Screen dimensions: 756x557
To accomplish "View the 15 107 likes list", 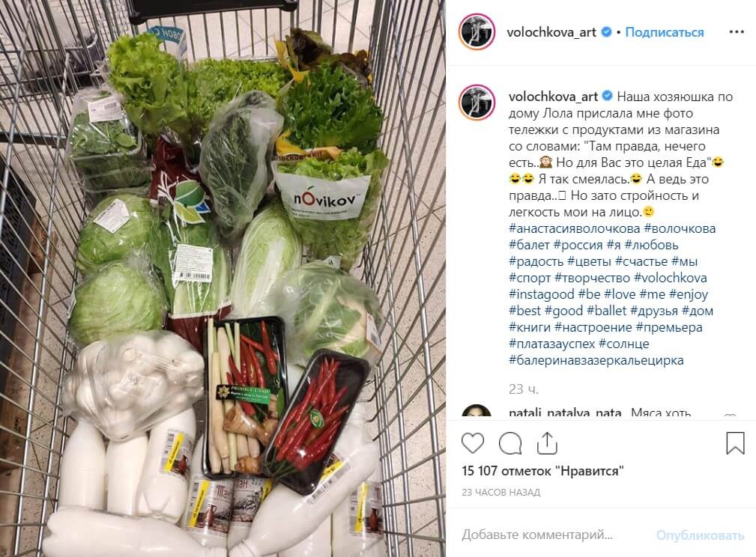I will (x=542, y=471).
